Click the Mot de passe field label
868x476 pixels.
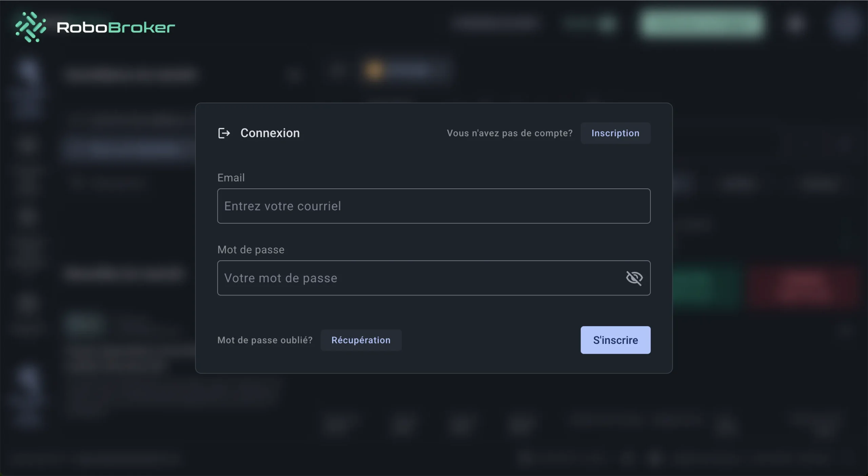tap(251, 250)
